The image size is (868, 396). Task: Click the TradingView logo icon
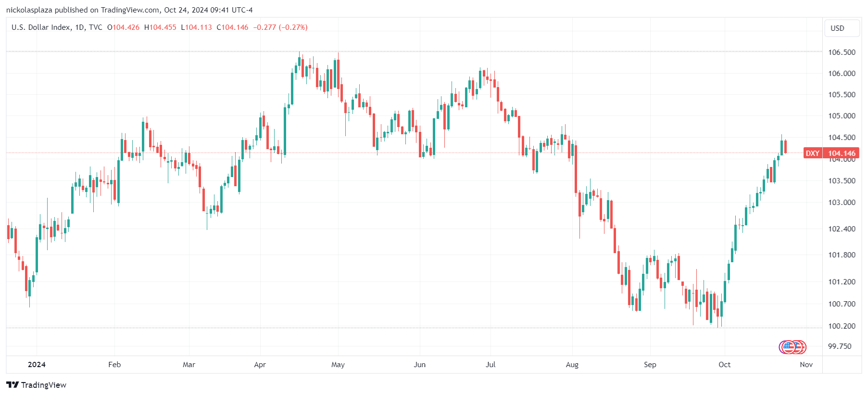[13, 384]
